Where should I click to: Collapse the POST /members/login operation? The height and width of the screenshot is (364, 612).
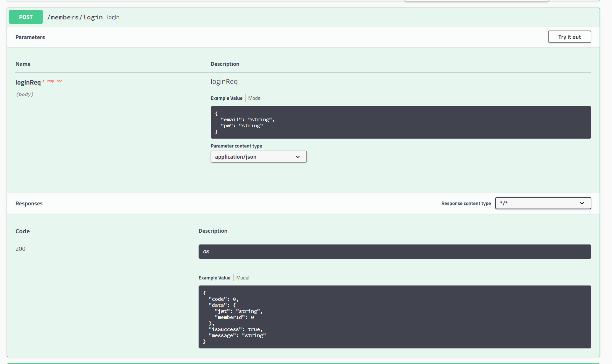click(x=318, y=17)
